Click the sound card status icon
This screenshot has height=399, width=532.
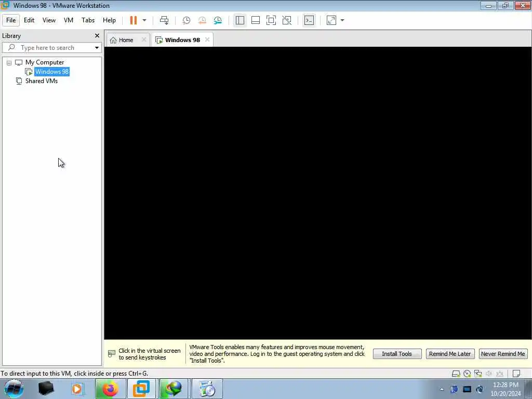(x=489, y=374)
